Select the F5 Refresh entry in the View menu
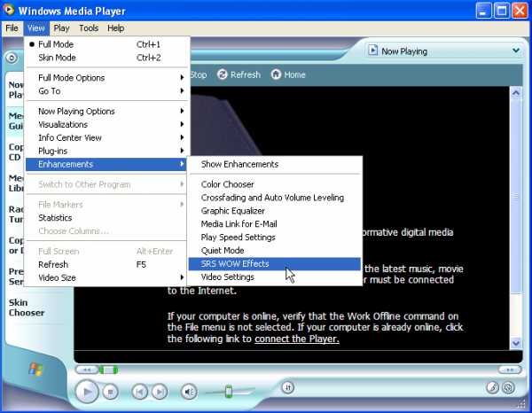 (x=106, y=264)
